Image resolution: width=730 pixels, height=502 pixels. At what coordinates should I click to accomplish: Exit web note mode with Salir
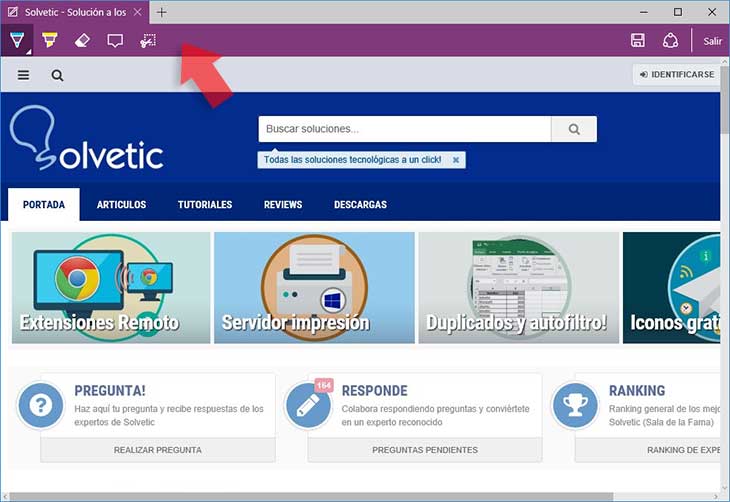(x=712, y=41)
